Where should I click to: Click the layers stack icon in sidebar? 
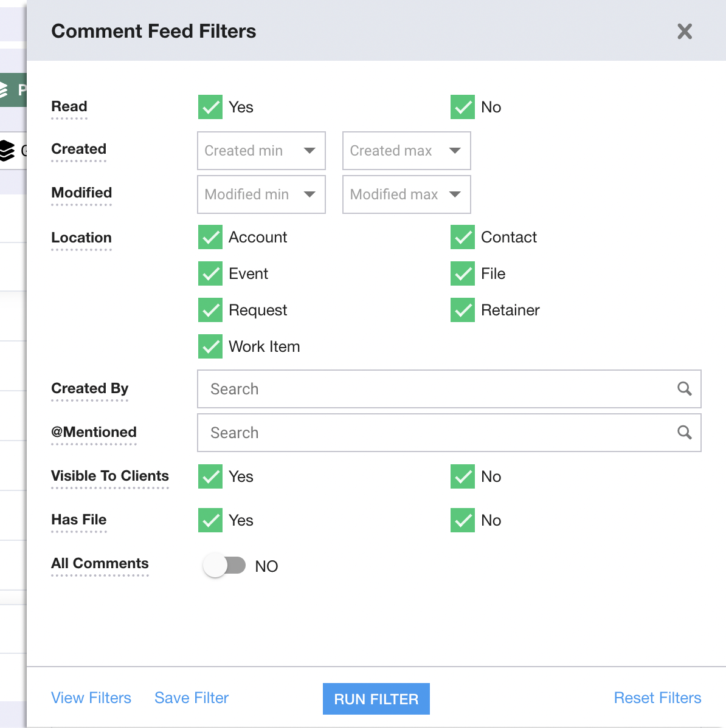pos(7,150)
